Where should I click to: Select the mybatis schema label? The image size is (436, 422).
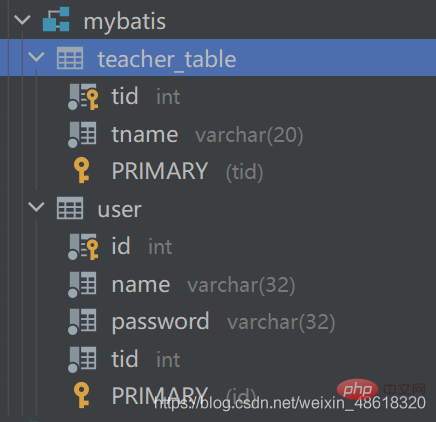tap(124, 22)
